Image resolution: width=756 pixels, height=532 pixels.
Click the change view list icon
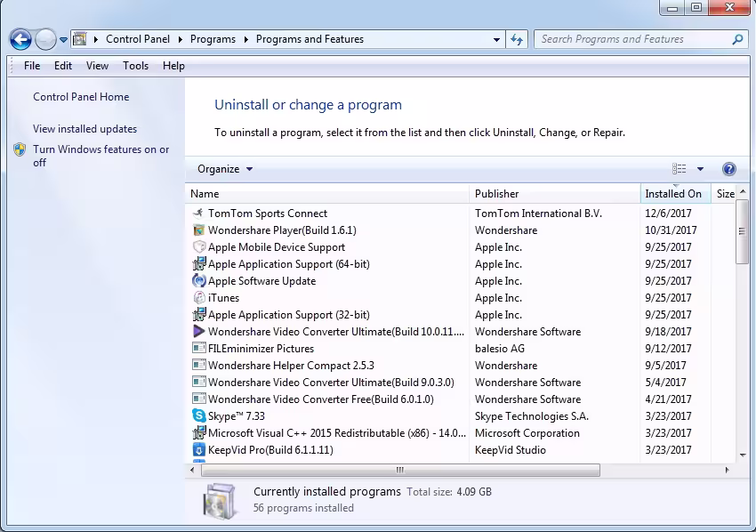click(679, 169)
